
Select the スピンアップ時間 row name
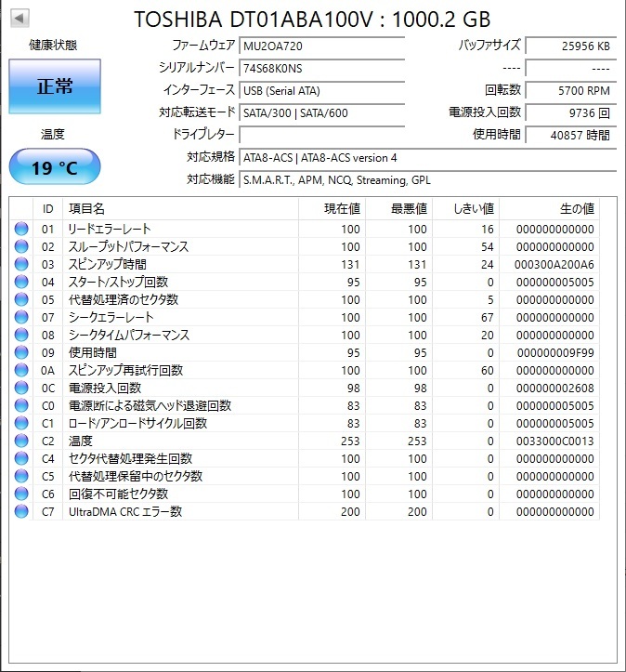click(108, 264)
